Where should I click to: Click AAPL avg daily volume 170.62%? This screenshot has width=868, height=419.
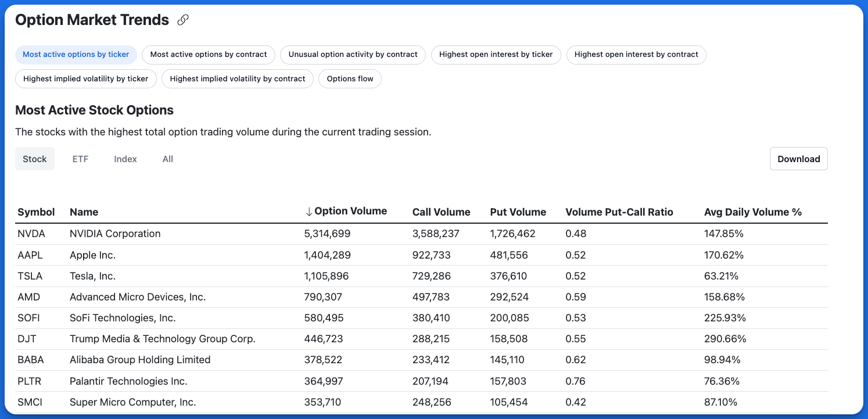(724, 255)
